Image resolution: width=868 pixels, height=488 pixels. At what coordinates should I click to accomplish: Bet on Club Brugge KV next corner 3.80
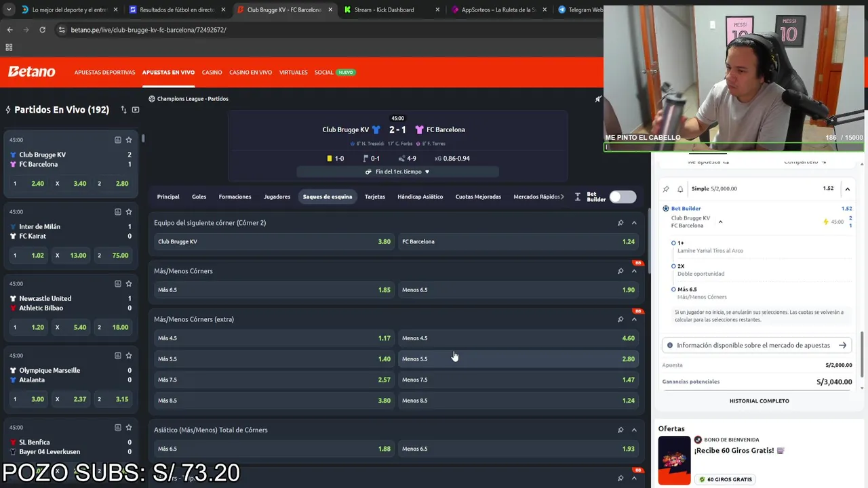click(274, 242)
